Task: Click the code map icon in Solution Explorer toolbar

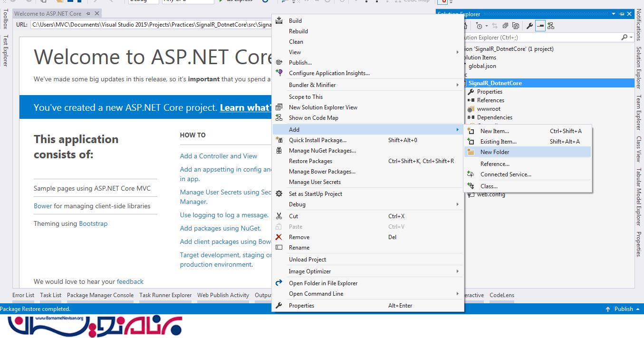Action: [x=551, y=26]
